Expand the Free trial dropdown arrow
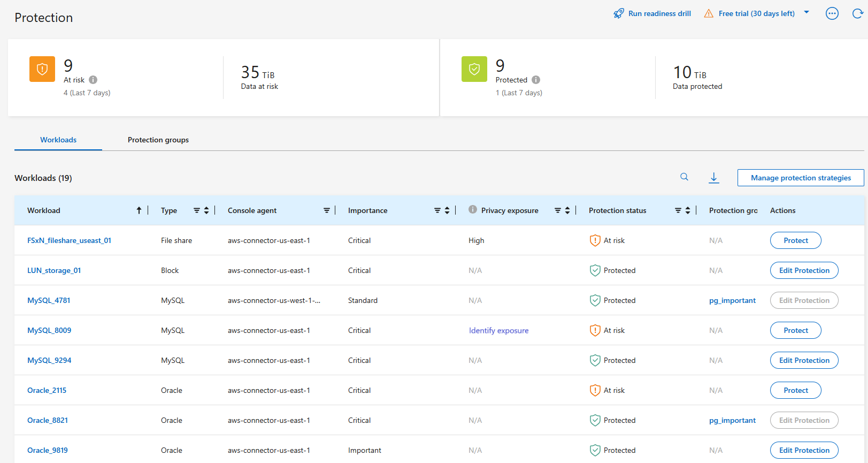Screen dimensions: 868x463 click(806, 13)
